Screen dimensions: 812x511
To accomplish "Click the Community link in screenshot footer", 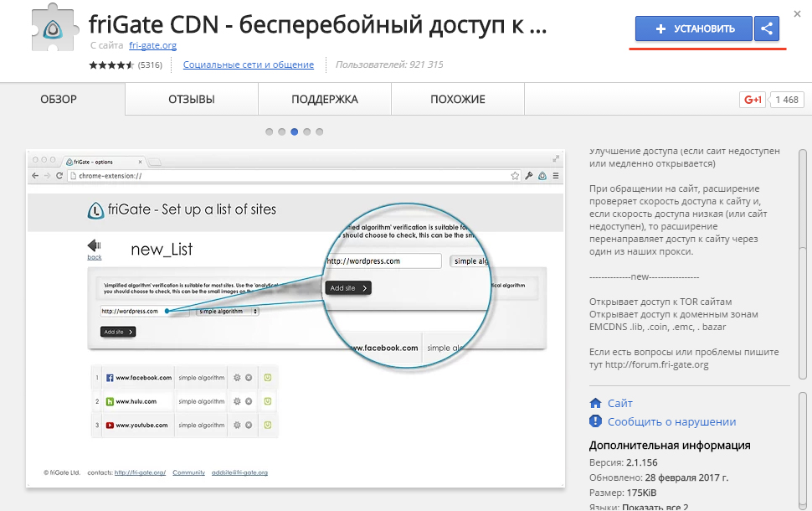I will pyautogui.click(x=189, y=472).
